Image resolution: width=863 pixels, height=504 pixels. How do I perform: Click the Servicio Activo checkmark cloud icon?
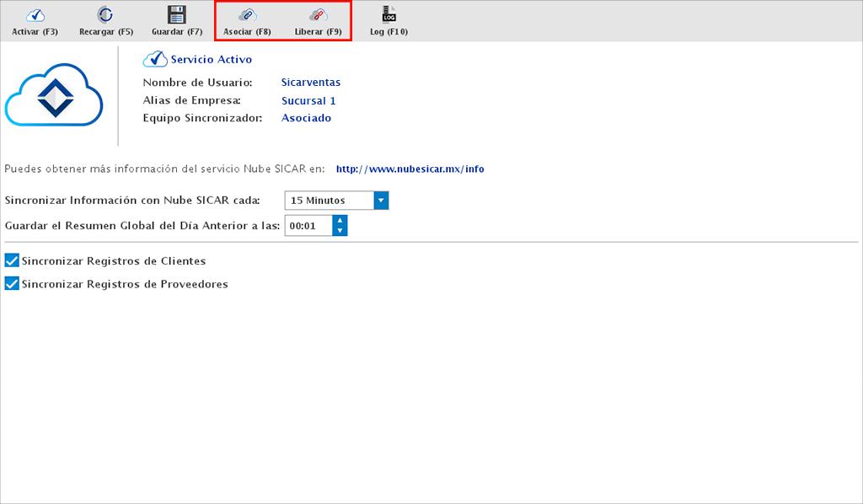pos(154,59)
